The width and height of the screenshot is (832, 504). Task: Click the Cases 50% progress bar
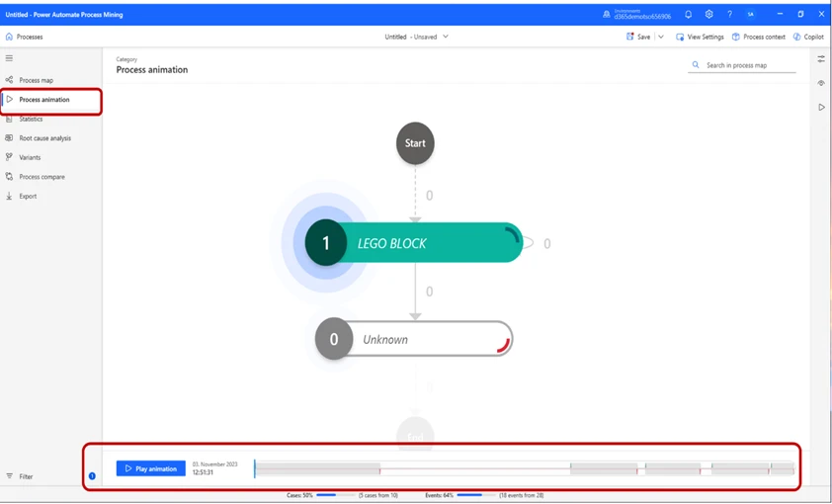336,495
